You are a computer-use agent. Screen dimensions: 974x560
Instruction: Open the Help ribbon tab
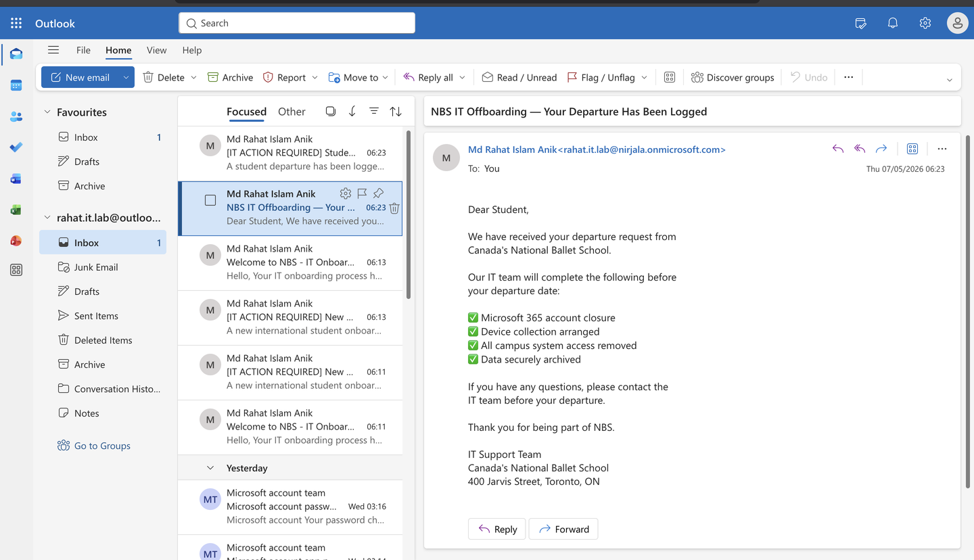(192, 50)
